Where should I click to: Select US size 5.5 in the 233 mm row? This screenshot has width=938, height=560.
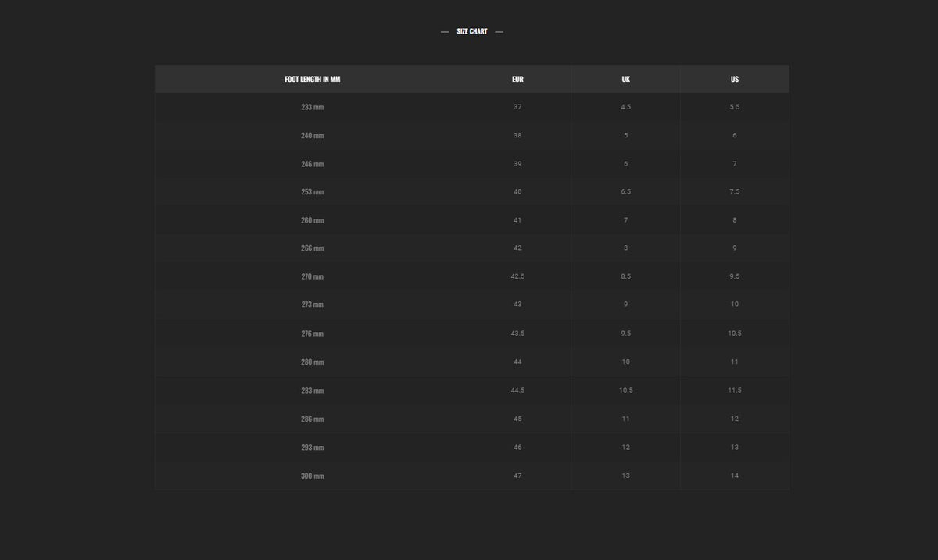[735, 106]
